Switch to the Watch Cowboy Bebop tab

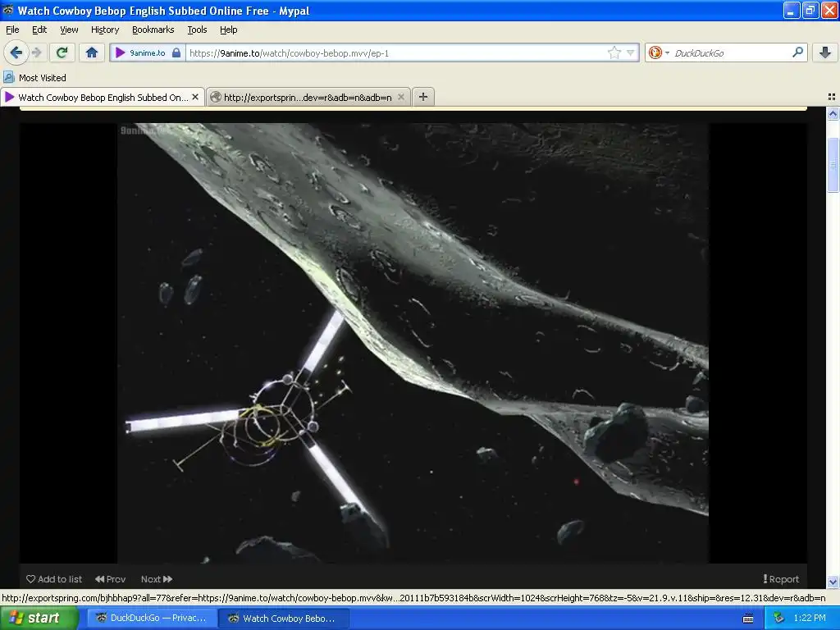[x=102, y=97]
